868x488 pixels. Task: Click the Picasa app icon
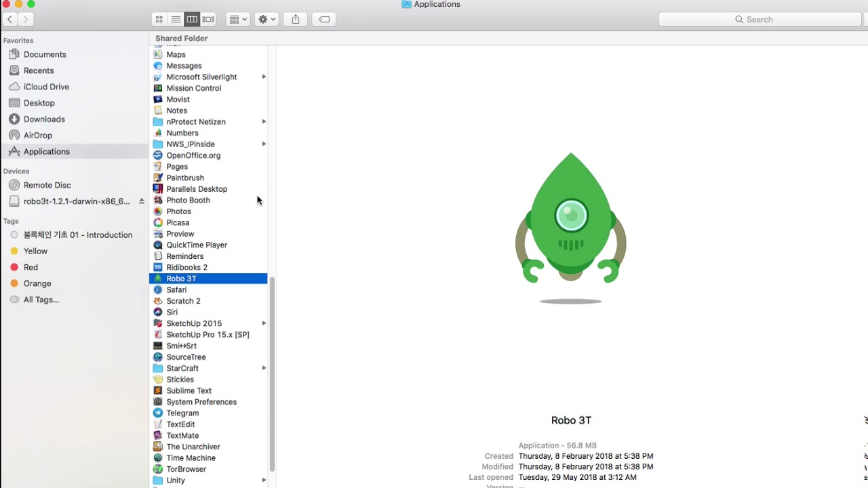click(x=158, y=222)
